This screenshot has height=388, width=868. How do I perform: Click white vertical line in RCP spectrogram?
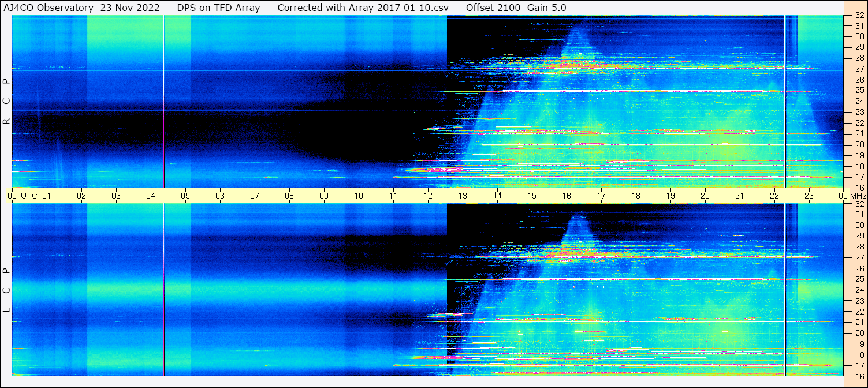164,101
